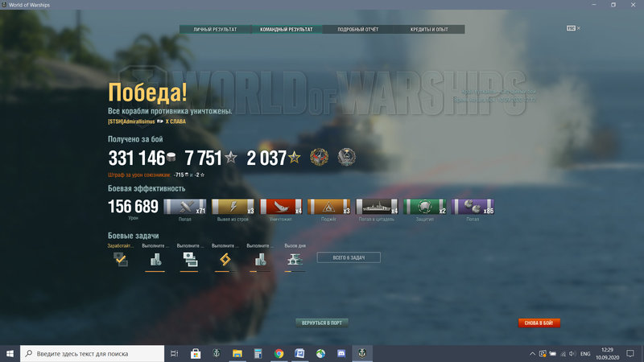Click the citadel hit ribbon x4
This screenshot has width=644, height=362.
pos(378,207)
